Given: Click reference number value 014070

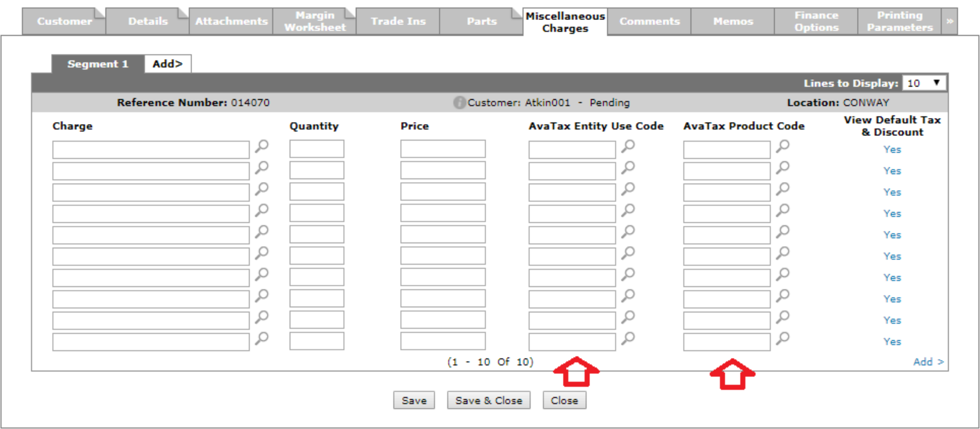Looking at the screenshot, I should pyautogui.click(x=250, y=103).
